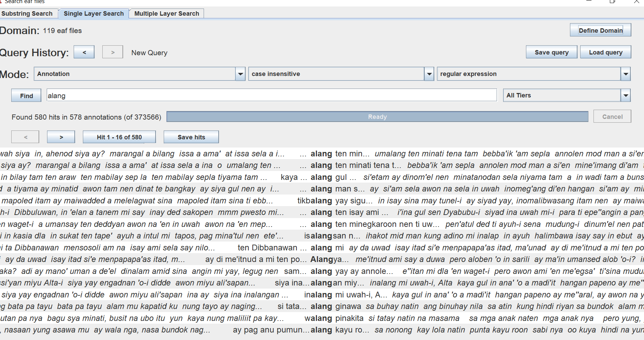The height and width of the screenshot is (340, 644).
Task: Click Save query button
Action: (552, 52)
